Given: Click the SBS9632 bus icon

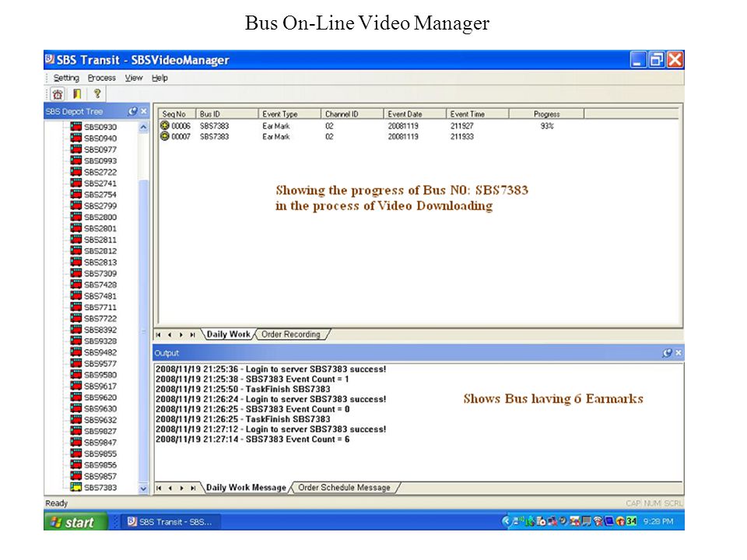Looking at the screenshot, I should pyautogui.click(x=75, y=419).
